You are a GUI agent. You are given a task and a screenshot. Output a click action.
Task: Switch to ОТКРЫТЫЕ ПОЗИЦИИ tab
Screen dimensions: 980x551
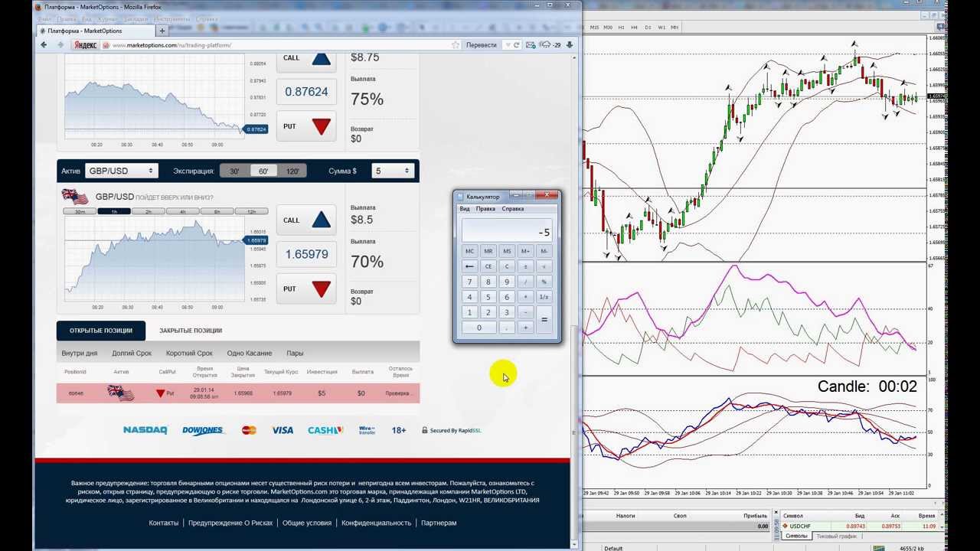[101, 331]
